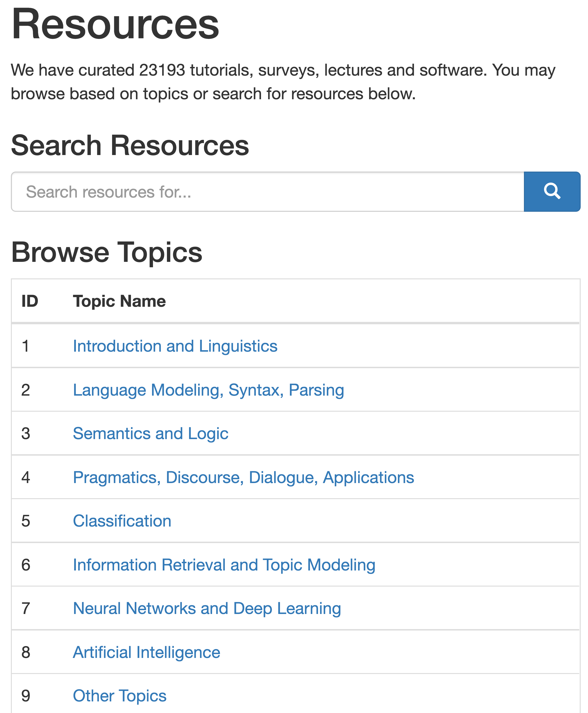Click the Search Resources heading

[130, 145]
